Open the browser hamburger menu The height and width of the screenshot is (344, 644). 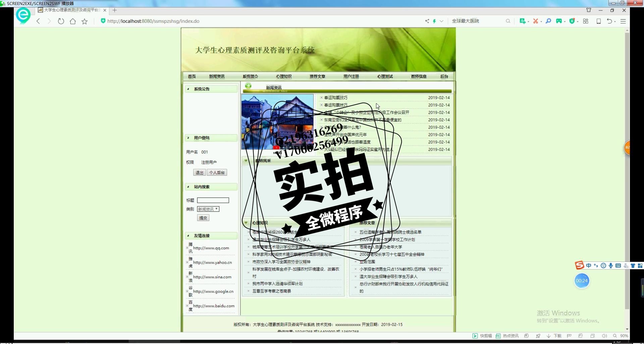(x=623, y=21)
